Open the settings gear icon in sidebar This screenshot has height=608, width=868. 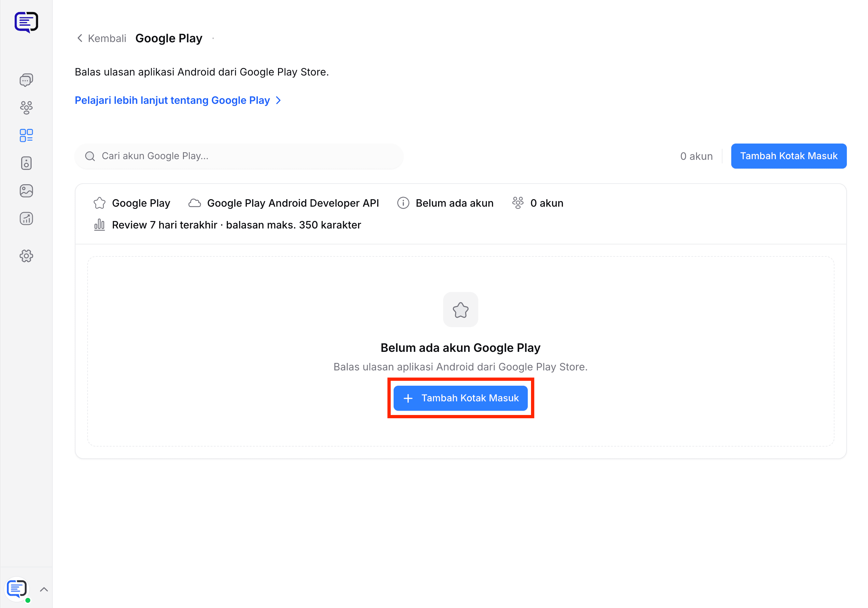[26, 256]
